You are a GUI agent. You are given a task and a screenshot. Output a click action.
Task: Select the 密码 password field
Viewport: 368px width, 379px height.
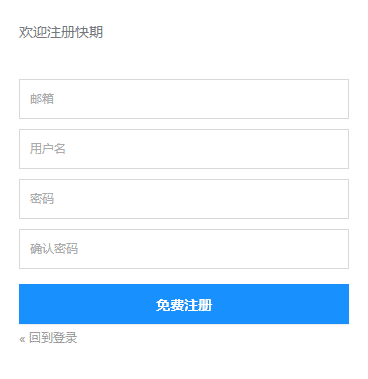(184, 199)
